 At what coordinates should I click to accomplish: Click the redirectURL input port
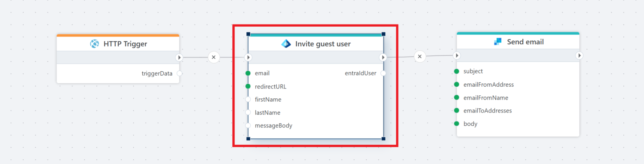[x=248, y=86]
